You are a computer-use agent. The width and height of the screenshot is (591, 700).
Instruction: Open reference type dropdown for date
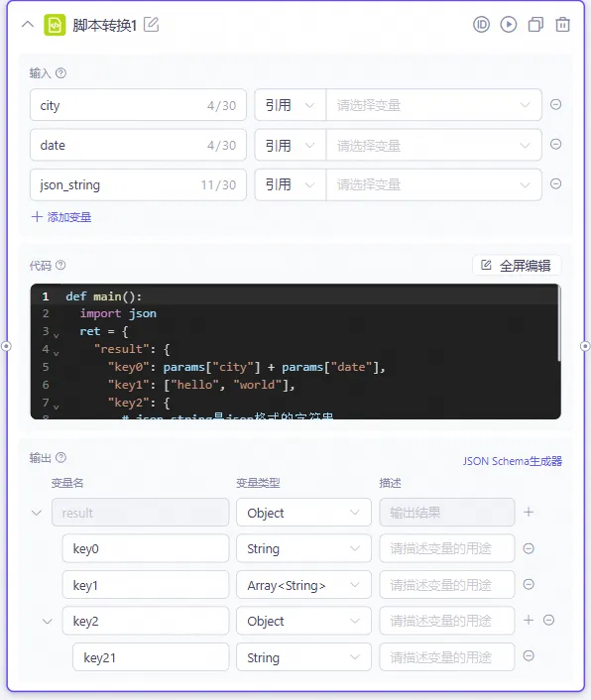291,145
